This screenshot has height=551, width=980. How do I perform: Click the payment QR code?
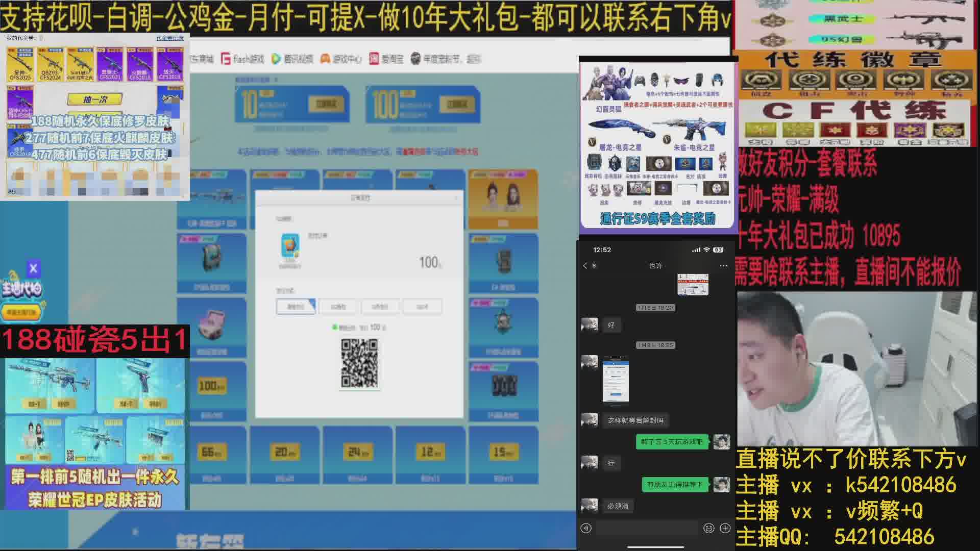coord(359,363)
